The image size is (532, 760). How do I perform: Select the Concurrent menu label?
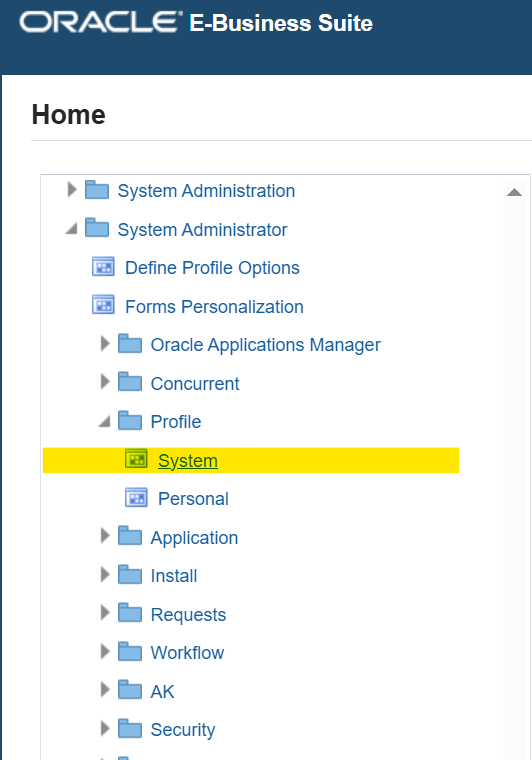pos(195,384)
